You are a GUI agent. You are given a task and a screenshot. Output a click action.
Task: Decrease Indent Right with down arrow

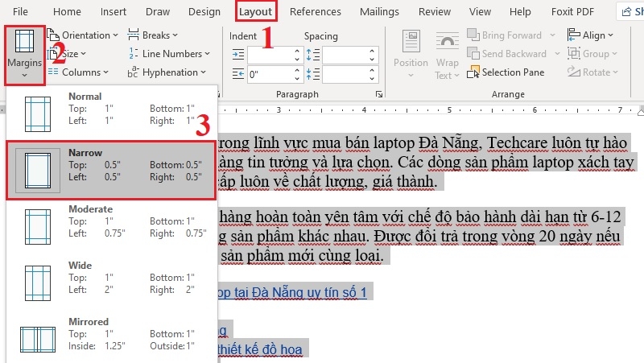[x=297, y=78]
